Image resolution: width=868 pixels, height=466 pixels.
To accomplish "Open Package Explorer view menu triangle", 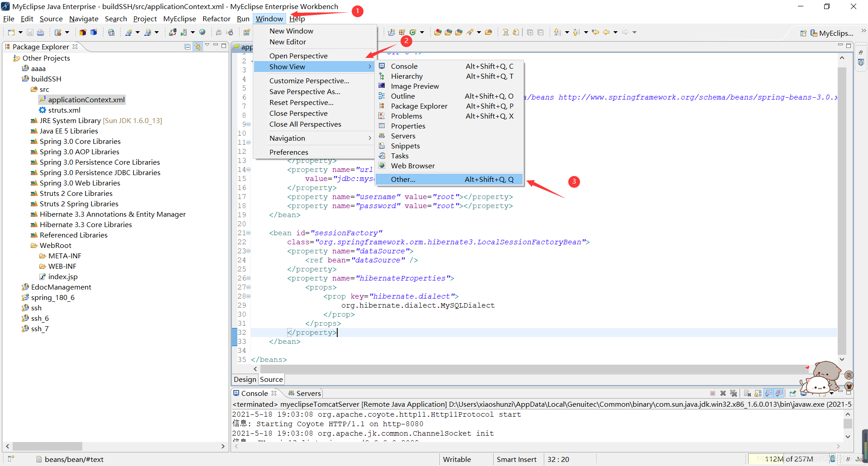I will click(x=207, y=45).
